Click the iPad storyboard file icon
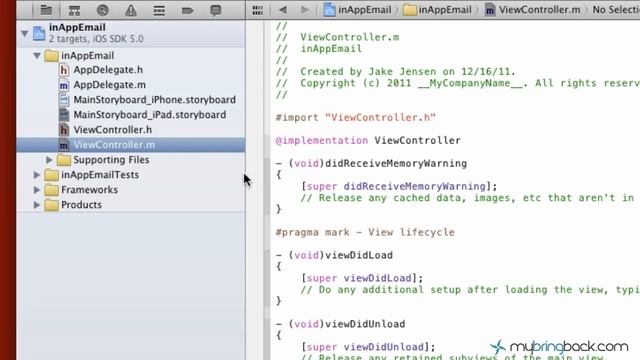640x360 pixels. [64, 115]
